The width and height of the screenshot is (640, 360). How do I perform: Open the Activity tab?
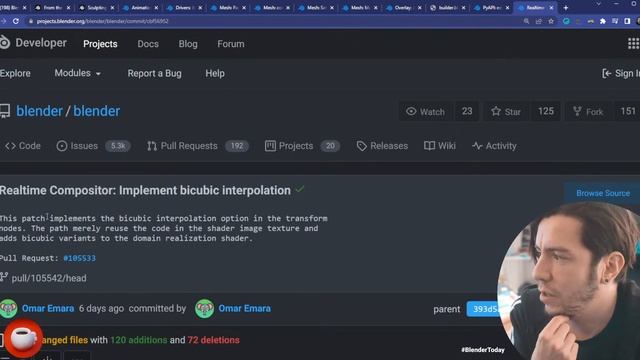tap(494, 146)
